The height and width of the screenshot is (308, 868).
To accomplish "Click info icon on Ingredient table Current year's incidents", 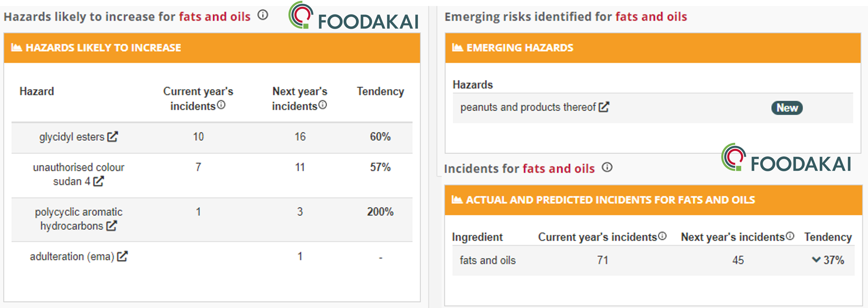I will click(x=662, y=236).
